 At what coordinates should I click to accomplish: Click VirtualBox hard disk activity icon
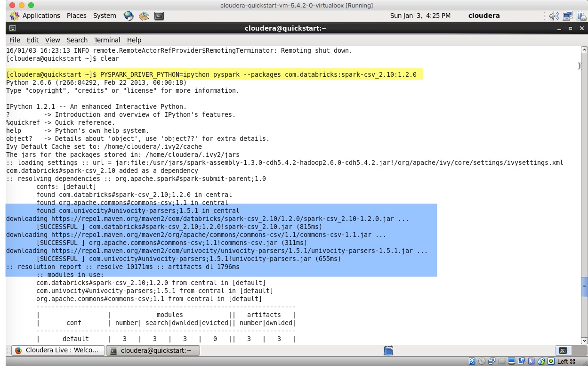(x=472, y=362)
